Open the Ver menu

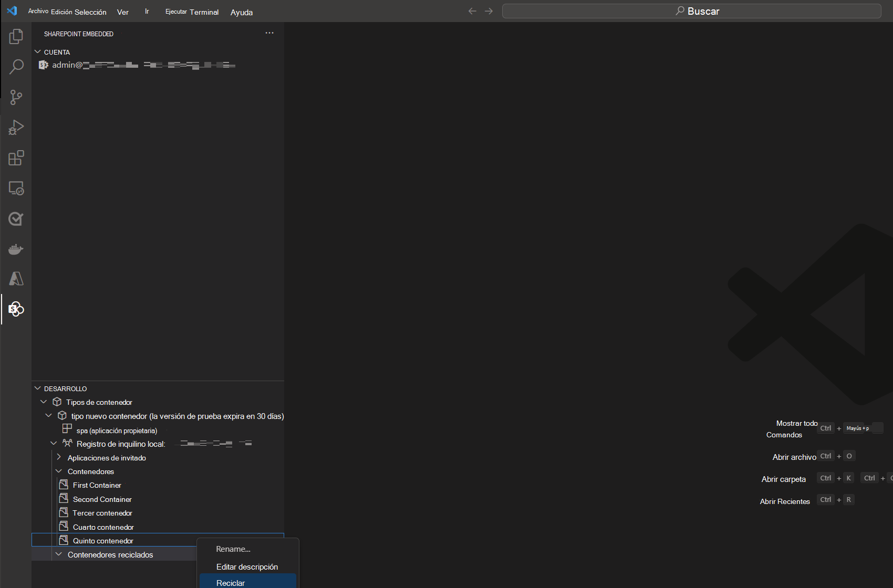coord(123,12)
